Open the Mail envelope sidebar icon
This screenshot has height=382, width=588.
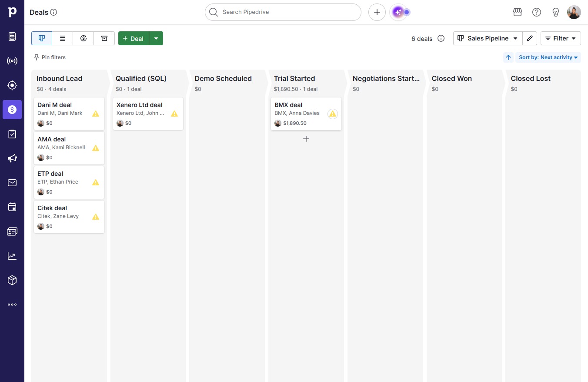12,183
